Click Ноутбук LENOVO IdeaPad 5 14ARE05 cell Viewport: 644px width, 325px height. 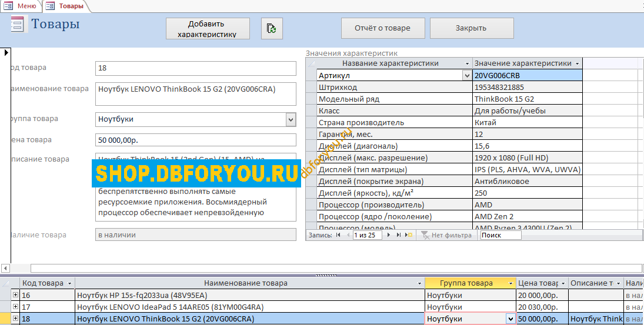tap(250, 307)
